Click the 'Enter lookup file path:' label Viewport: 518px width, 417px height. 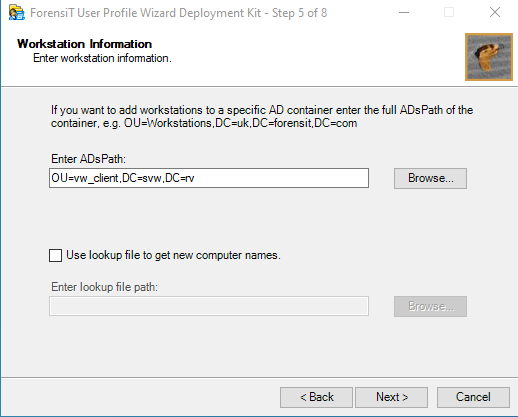[104, 287]
